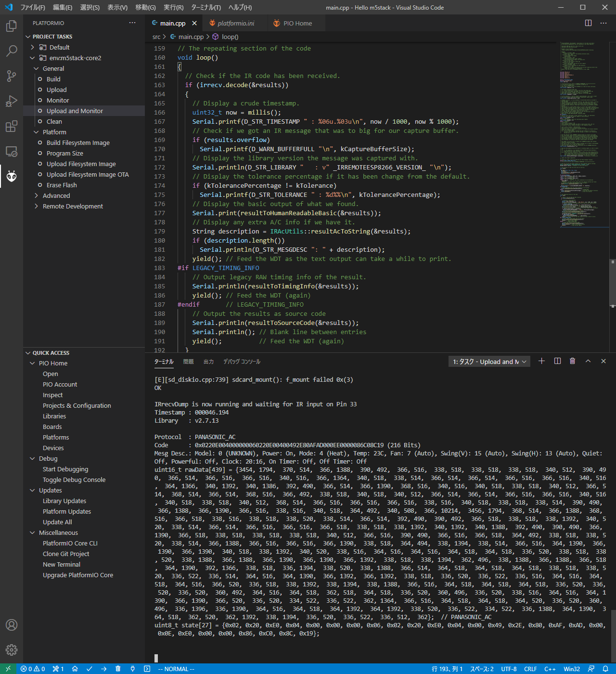616x674 pixels.
Task: Click the terminal vertical scrollbar
Action: pos(613,635)
